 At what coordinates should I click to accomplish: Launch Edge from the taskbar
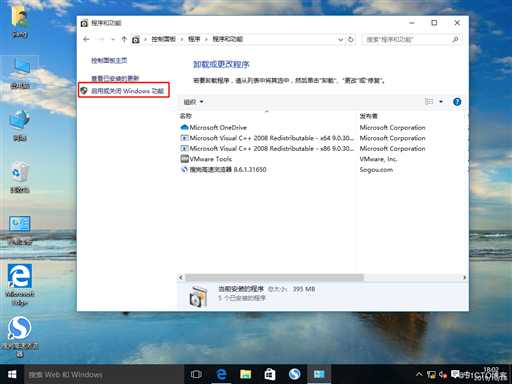pyautogui.click(x=221, y=374)
